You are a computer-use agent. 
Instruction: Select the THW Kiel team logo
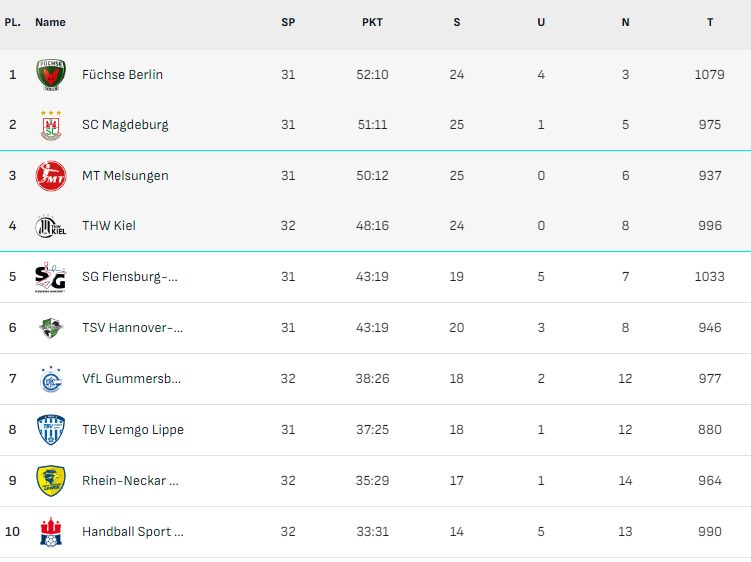51,226
